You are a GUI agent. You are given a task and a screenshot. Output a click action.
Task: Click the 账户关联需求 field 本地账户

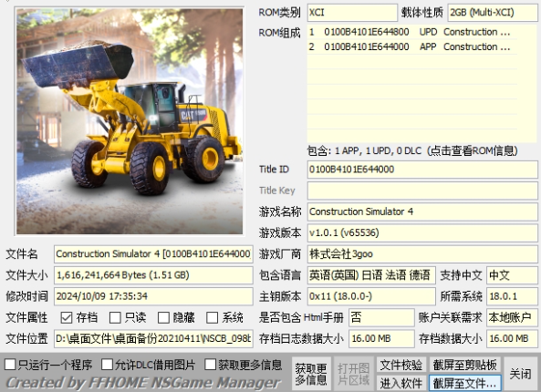(512, 317)
